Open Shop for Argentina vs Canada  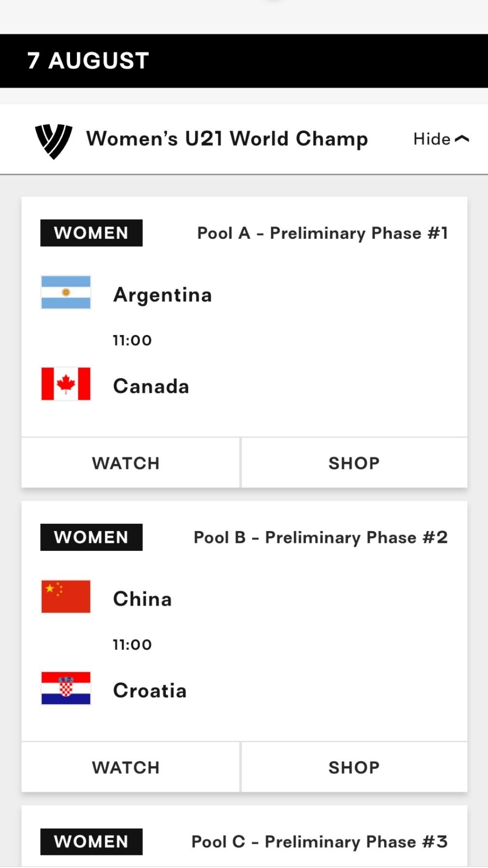click(354, 463)
